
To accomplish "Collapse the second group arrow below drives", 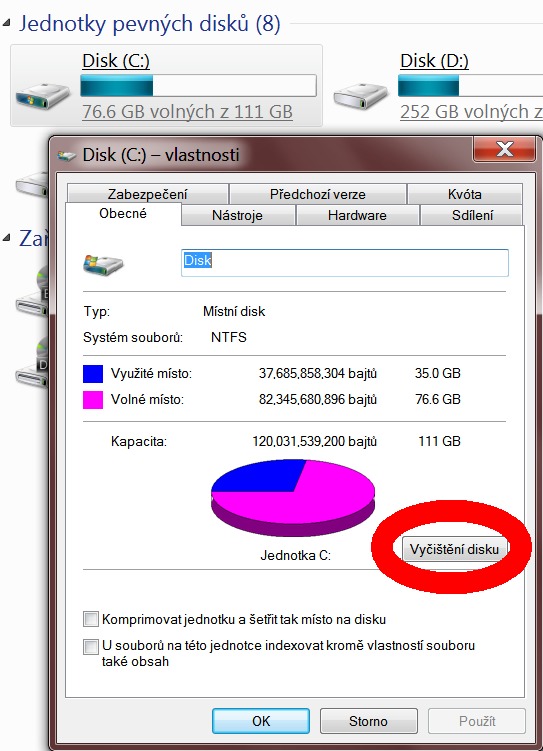I will (7, 238).
